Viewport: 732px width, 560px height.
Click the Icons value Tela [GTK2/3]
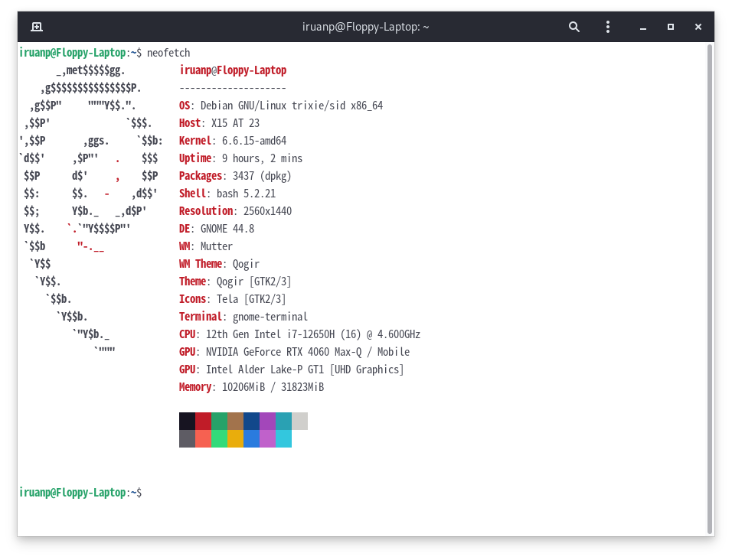[251, 299]
